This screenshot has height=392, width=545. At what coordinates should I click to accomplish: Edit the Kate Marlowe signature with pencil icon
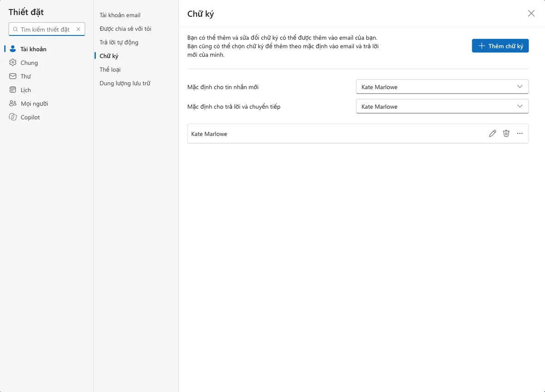tap(492, 134)
